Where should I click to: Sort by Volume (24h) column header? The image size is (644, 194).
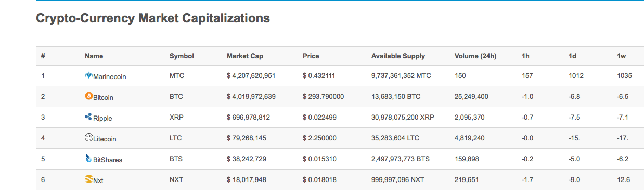coord(475,56)
